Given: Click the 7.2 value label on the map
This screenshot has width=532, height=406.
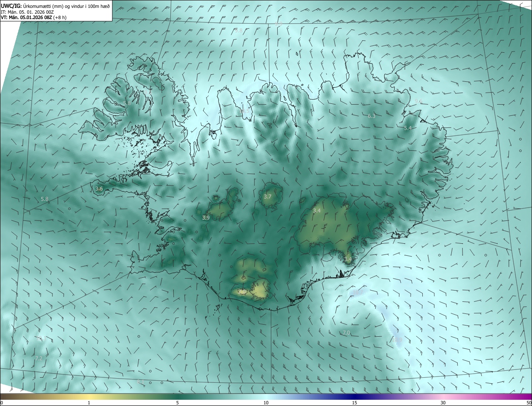Looking at the screenshot, I should point(39,358).
